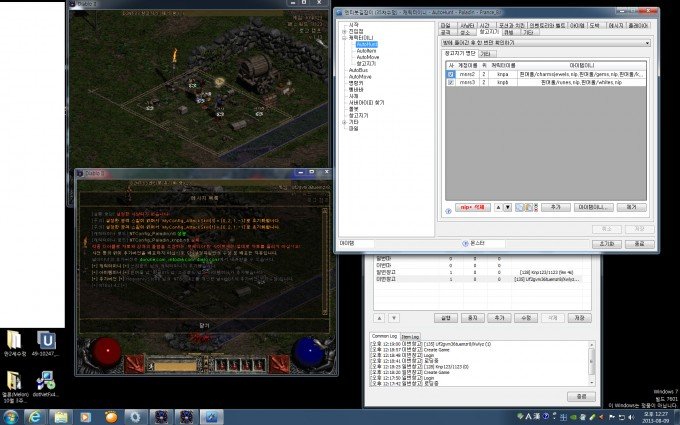The height and width of the screenshot is (425, 680).
Task: Click the stamina bar in Diablo II
Action: (176, 367)
